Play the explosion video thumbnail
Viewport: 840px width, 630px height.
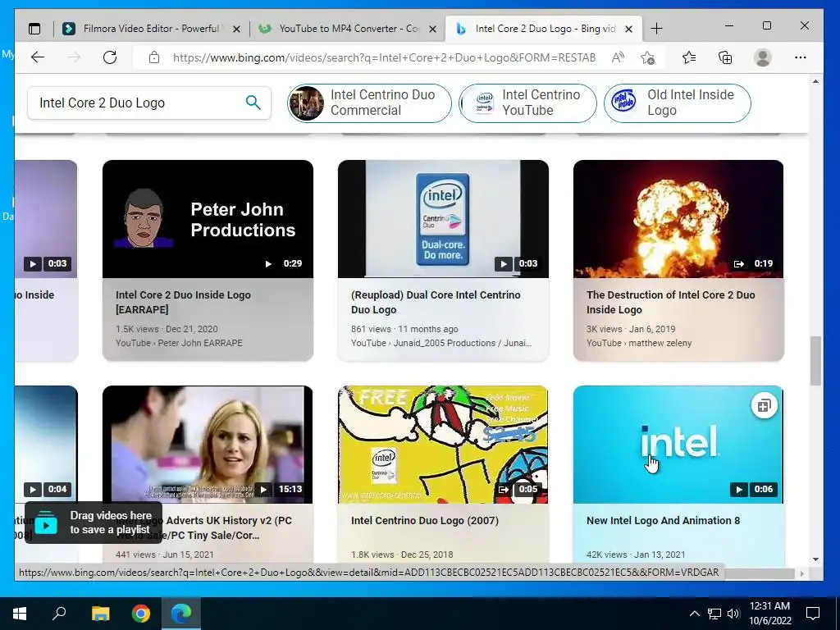point(678,218)
